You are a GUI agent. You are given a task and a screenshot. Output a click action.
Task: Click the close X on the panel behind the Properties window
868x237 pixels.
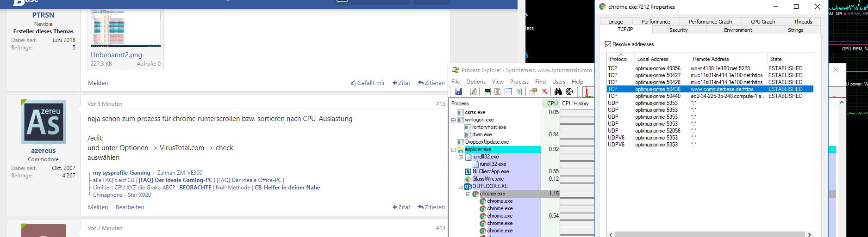tap(835, 70)
